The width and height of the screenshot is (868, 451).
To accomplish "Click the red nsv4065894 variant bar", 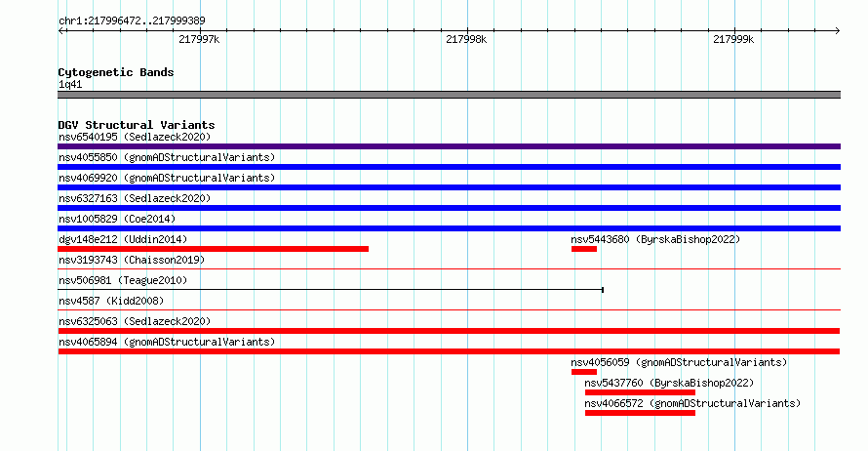I will pyautogui.click(x=449, y=351).
